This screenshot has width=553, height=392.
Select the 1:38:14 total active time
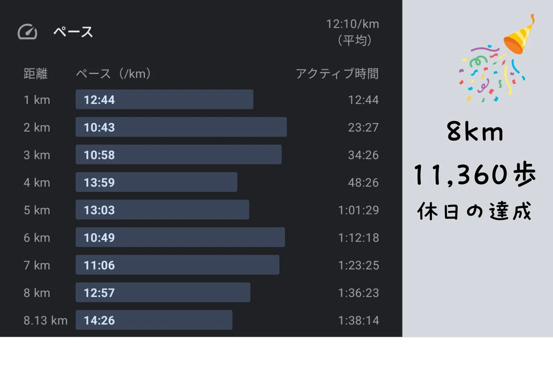point(359,321)
